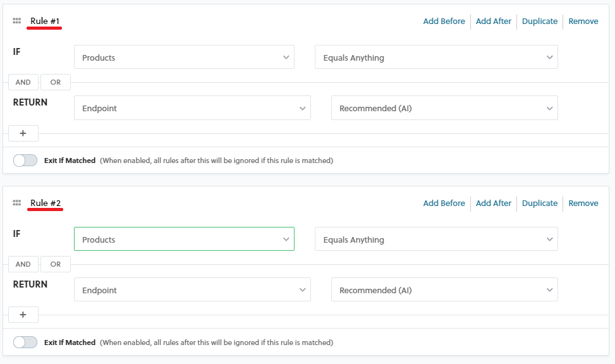Screen dimensions: 615x364
Task: Select the OR condition in Rule #2
Action: click(55, 264)
